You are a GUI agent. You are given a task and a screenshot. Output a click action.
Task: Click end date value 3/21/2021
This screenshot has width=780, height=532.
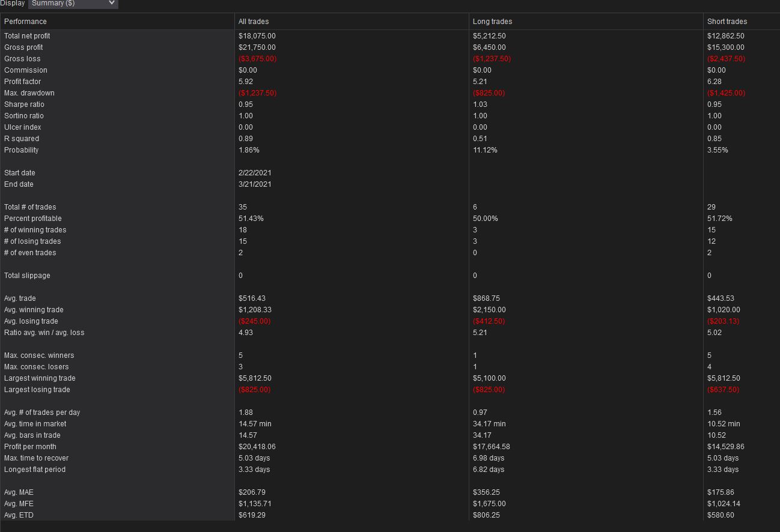point(255,184)
